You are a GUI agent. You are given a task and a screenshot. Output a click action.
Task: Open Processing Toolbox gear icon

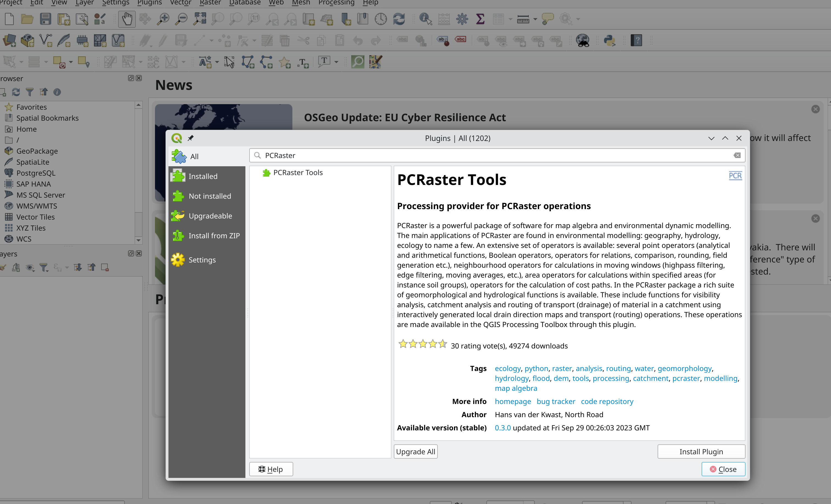tap(462, 19)
